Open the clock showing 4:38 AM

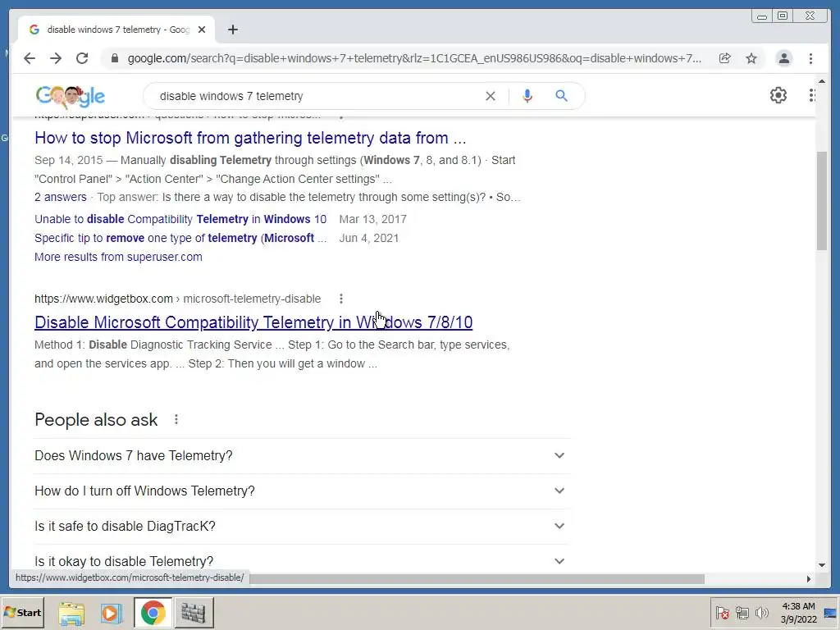pyautogui.click(x=798, y=613)
